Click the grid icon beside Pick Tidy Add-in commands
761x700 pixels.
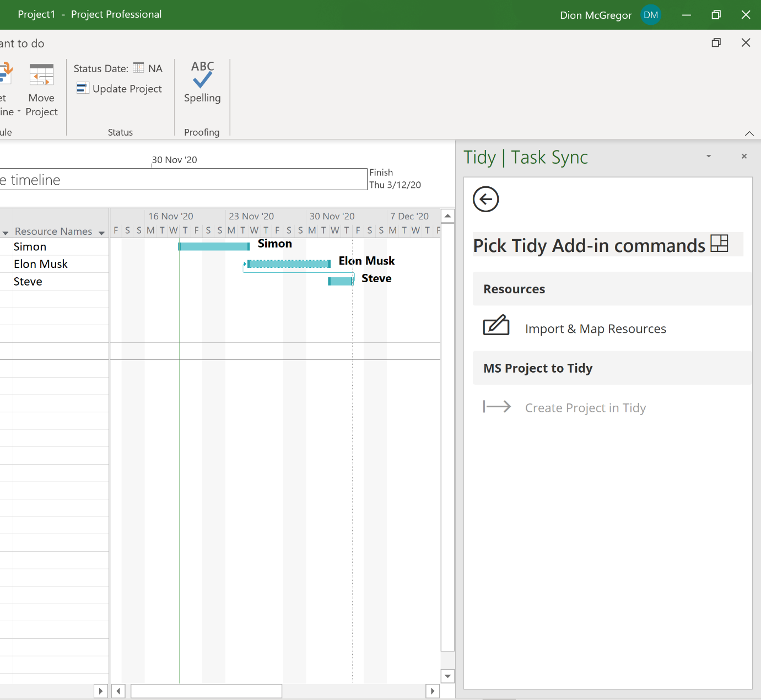pos(719,243)
